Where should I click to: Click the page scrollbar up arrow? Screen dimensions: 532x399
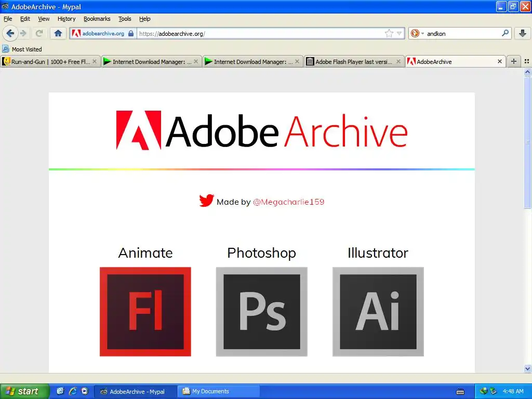527,72
